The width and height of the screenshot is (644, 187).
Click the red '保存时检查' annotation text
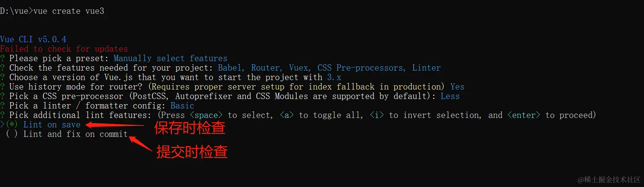[190, 128]
